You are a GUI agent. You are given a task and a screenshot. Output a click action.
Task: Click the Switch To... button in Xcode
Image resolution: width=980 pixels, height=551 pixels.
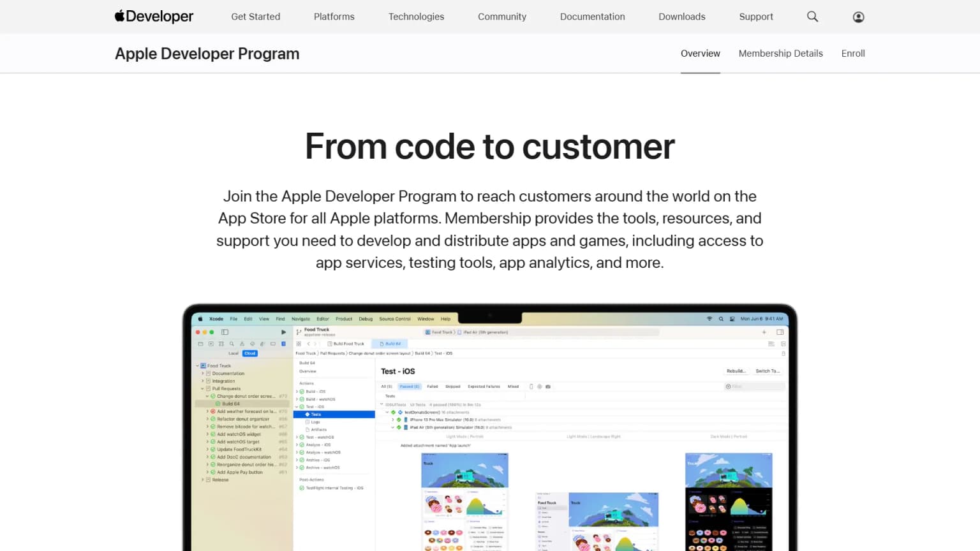[x=768, y=371]
